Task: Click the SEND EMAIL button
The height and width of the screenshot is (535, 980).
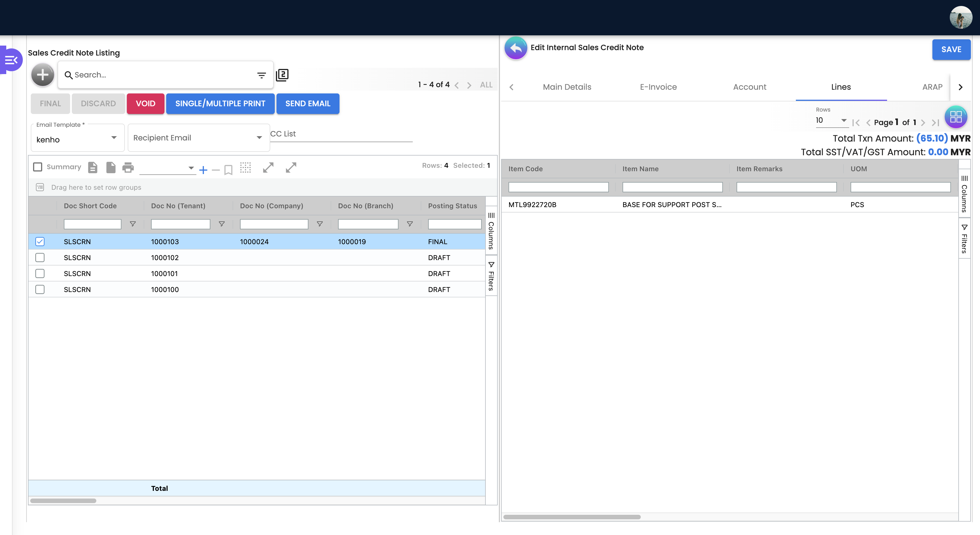Action: tap(308, 103)
